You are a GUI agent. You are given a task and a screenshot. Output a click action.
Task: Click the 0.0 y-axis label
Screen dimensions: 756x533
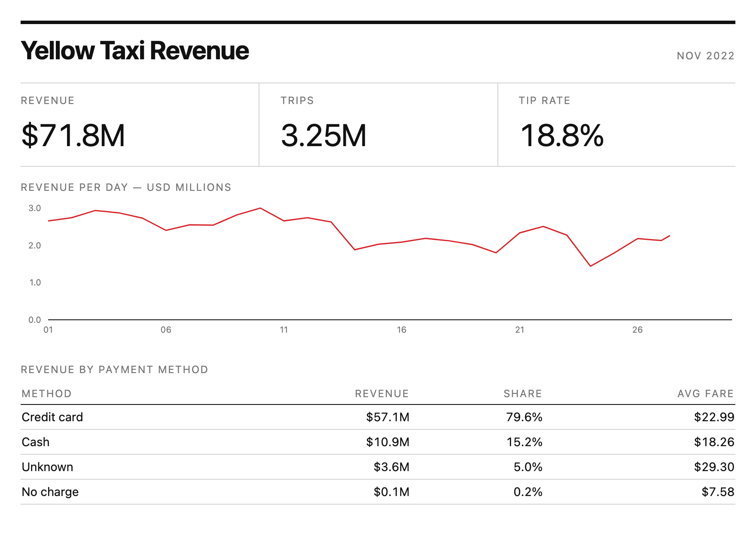[x=35, y=320]
